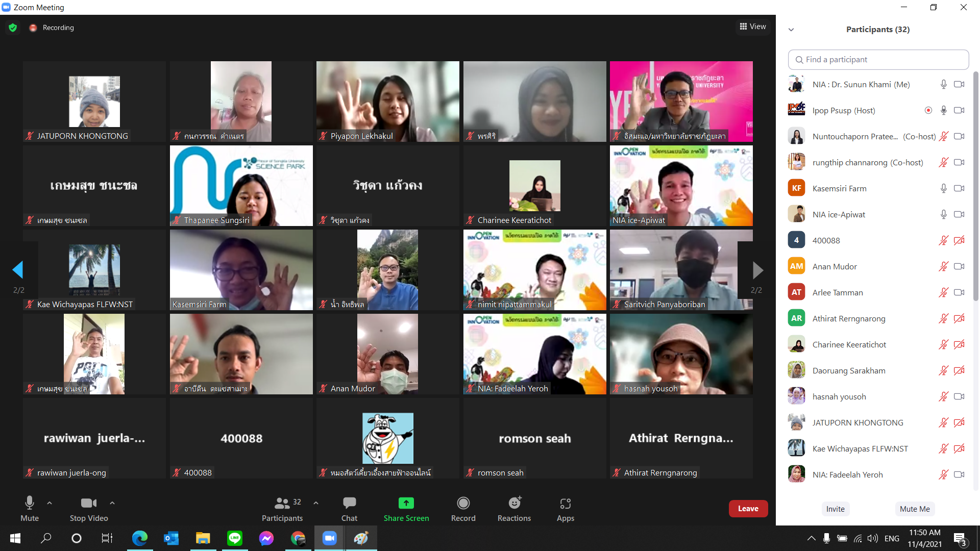Expand audio options caret beside Mute
Screen dimensions: 980x551
pyautogui.click(x=50, y=503)
